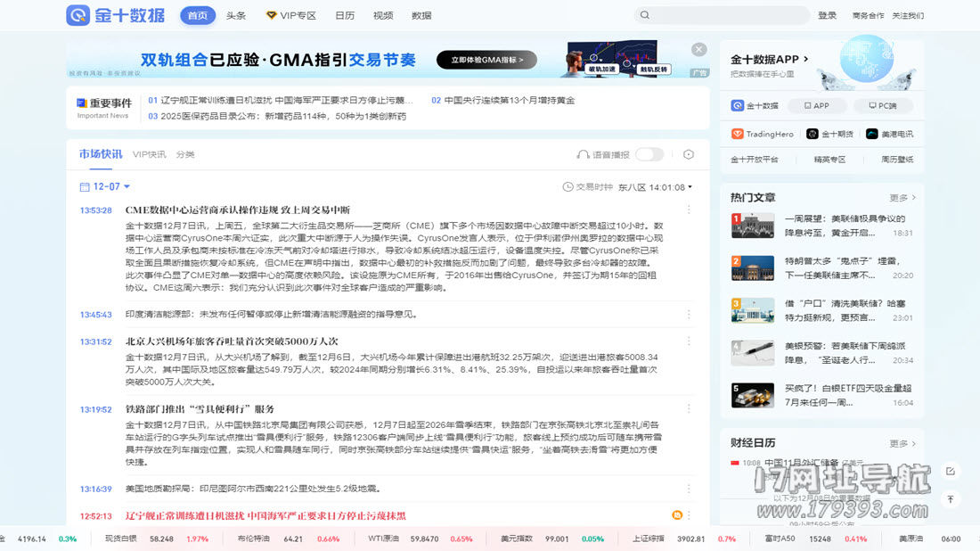The height and width of the screenshot is (551, 980).
Task: Click the orange badge on 辽宁舰 news
Action: click(677, 515)
